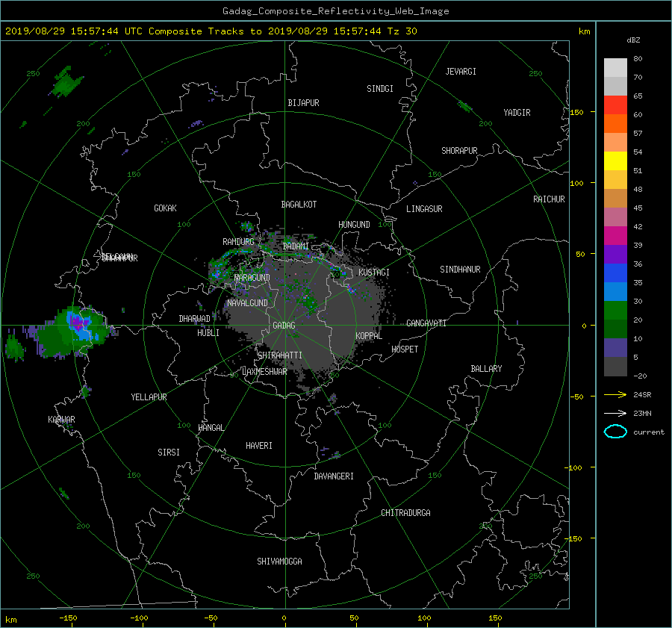Click the DHARWAD city label
Viewport: 672px width, 628px height.
(x=194, y=319)
